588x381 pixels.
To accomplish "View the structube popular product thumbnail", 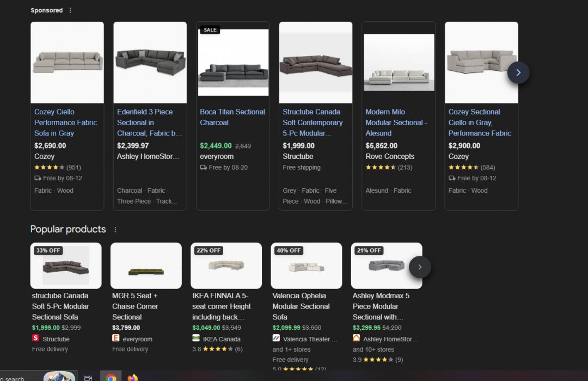I will pos(66,266).
